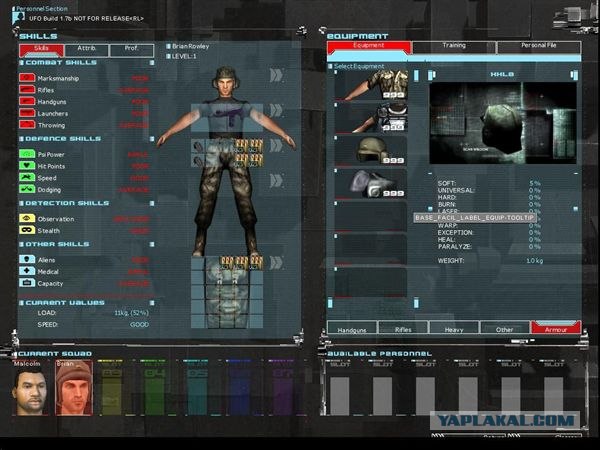Click the first available personnel slot
600x450 pixels.
[x=340, y=390]
